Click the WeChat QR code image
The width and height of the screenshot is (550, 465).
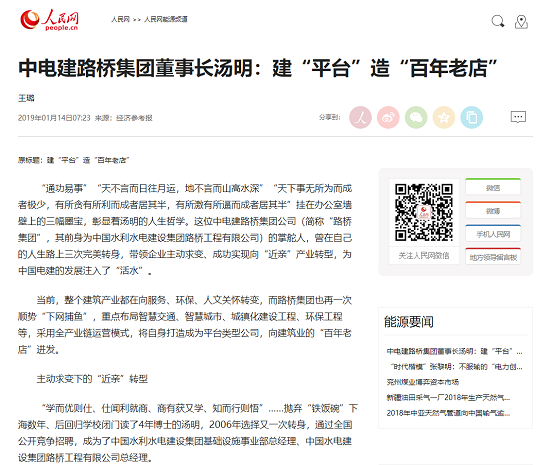point(424,212)
